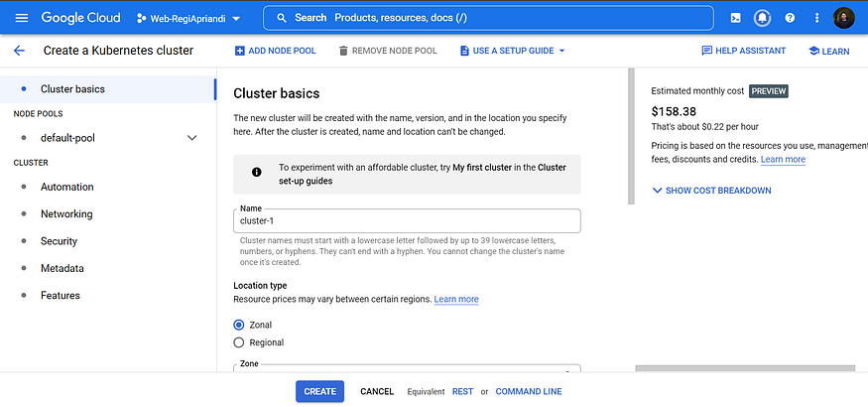Open the Learn panel
Image resolution: width=868 pixels, height=407 pixels.
click(x=829, y=51)
